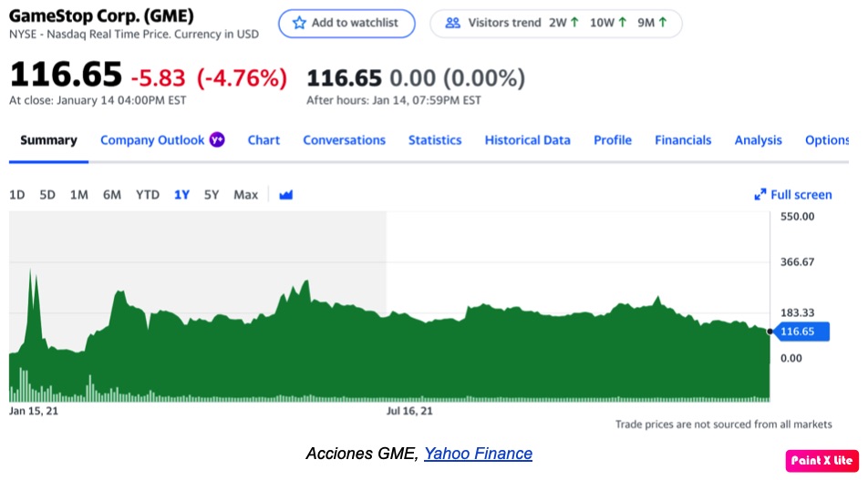Click the green up arrow next to 2W

pyautogui.click(x=574, y=23)
